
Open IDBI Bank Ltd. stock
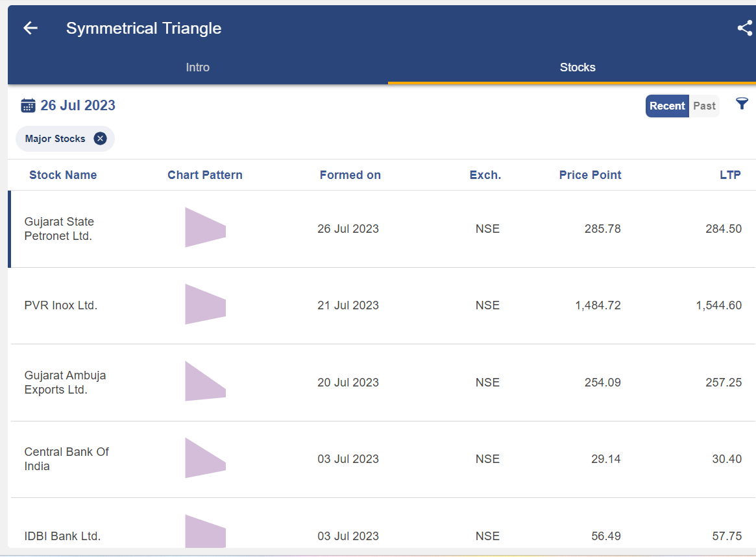pos(62,536)
